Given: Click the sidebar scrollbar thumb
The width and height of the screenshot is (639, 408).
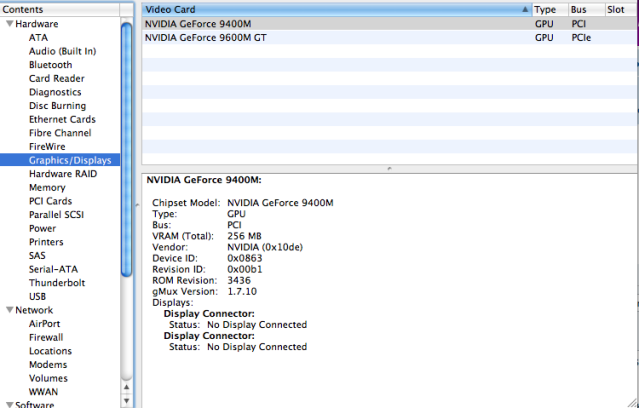Looking at the screenshot, I should [x=127, y=150].
